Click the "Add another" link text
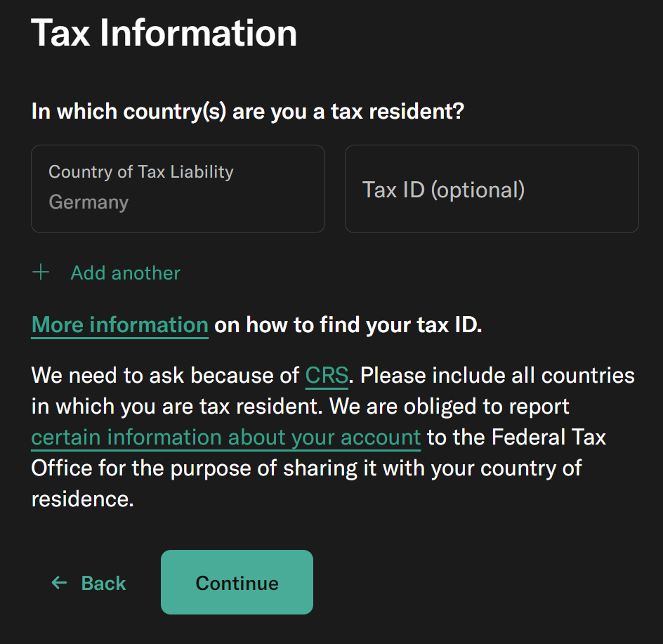 (x=126, y=273)
